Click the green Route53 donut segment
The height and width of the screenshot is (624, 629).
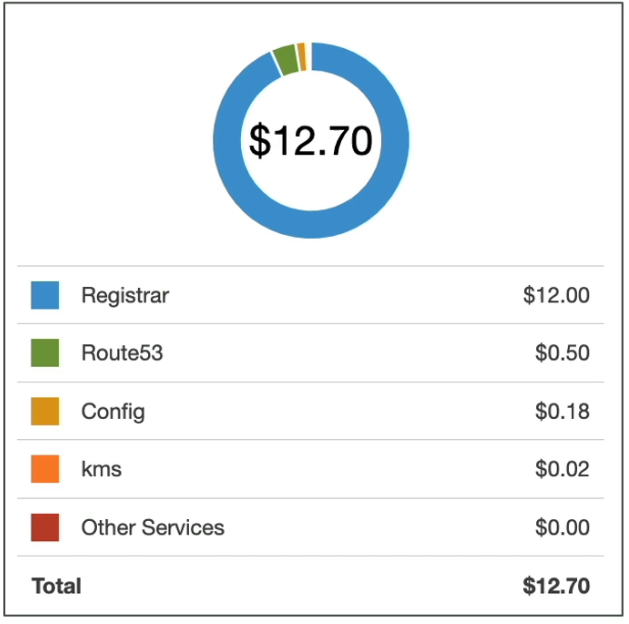click(286, 60)
